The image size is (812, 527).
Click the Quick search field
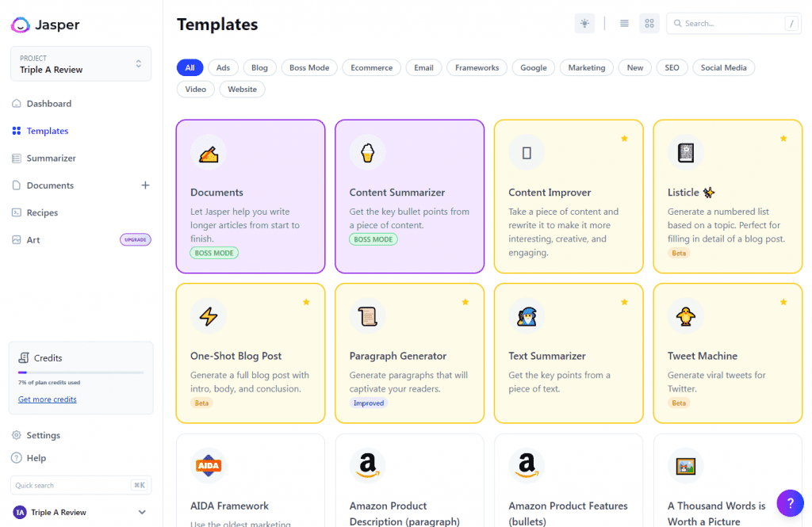point(81,485)
